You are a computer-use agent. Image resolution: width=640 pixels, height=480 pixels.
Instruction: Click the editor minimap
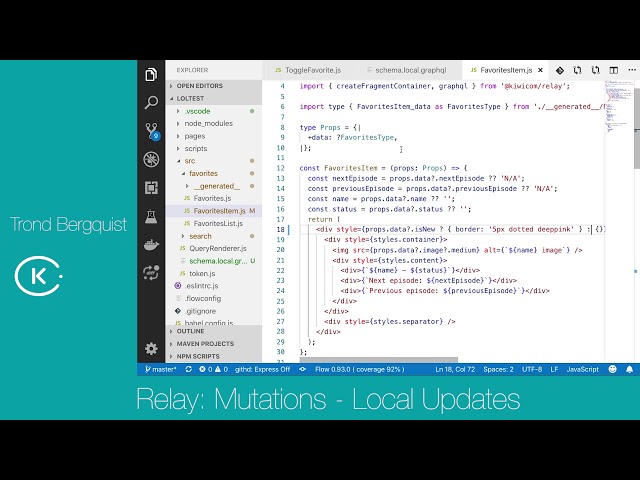619,107
